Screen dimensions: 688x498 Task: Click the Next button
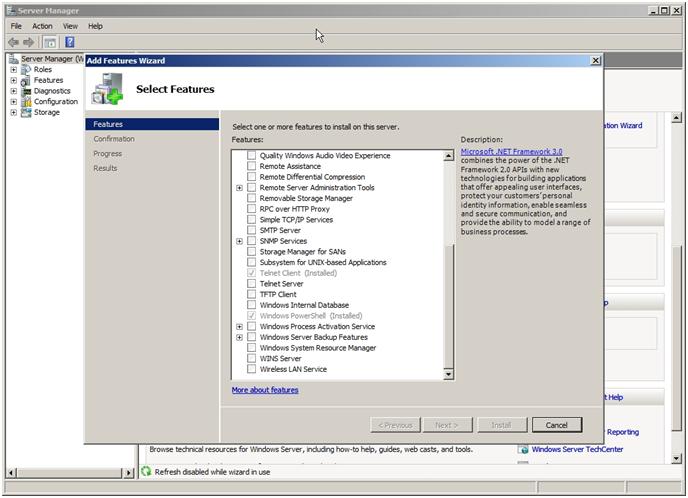[447, 425]
